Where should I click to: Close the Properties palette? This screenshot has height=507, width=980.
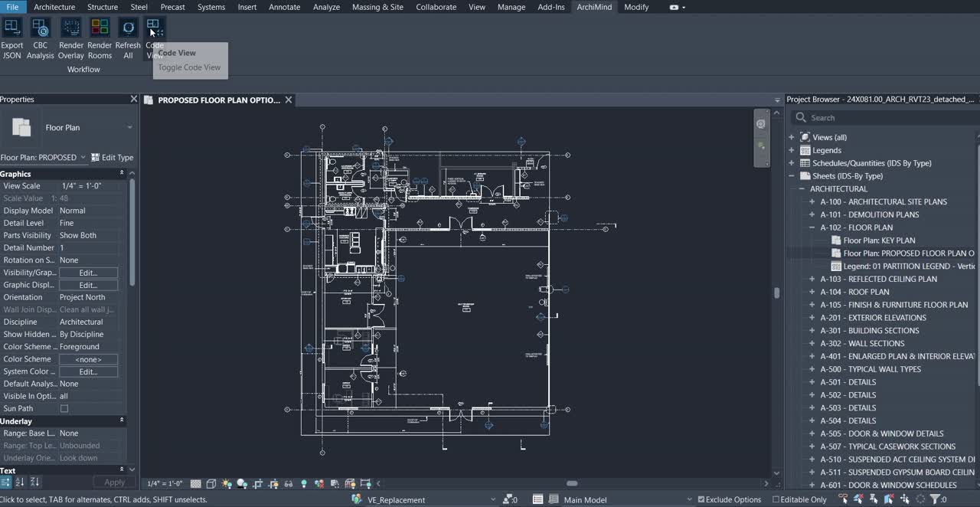(134, 99)
